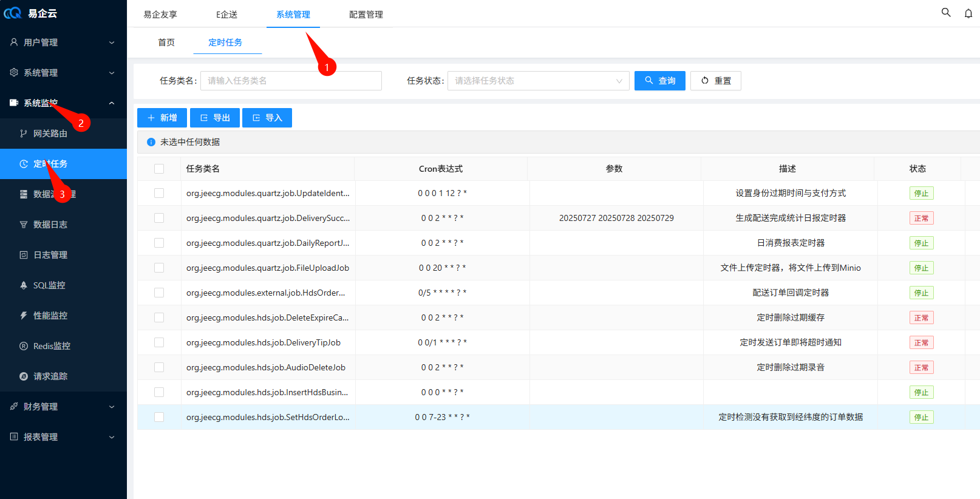
Task: Click the Redis监控 icon
Action: [x=24, y=345]
